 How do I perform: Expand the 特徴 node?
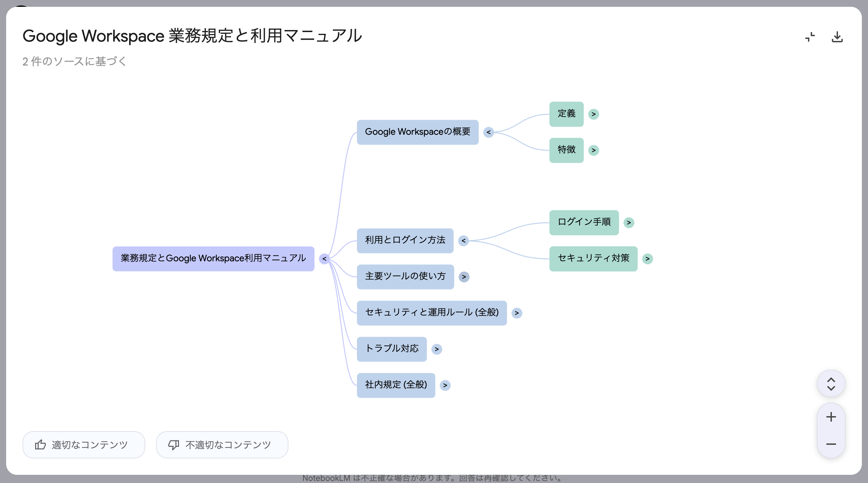[594, 150]
